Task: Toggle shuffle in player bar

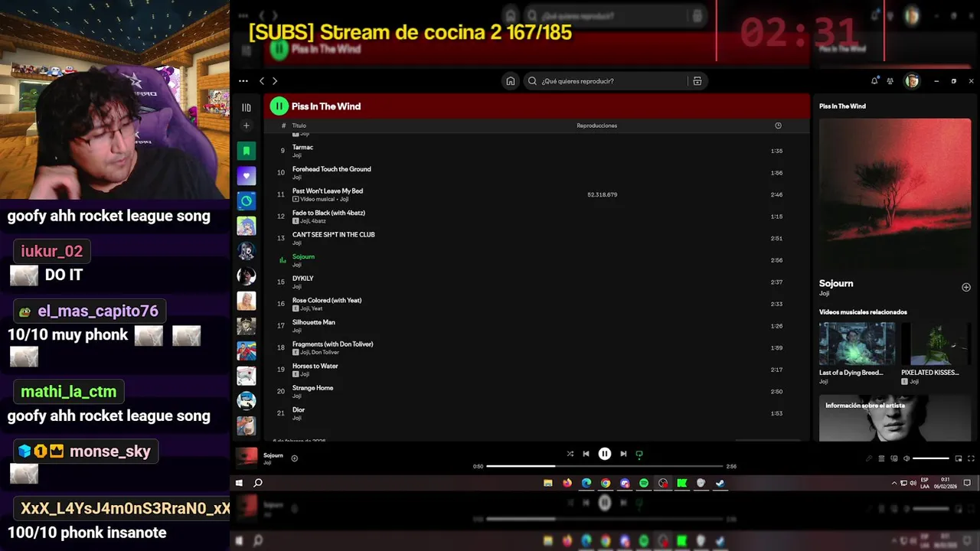Action: [x=570, y=454]
